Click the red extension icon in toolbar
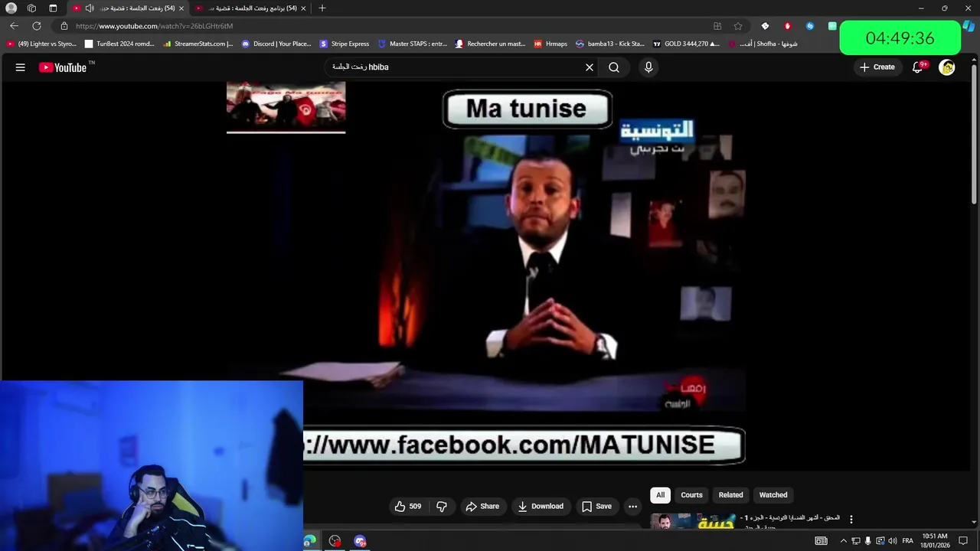Screen dimensions: 980x551 coord(787,26)
